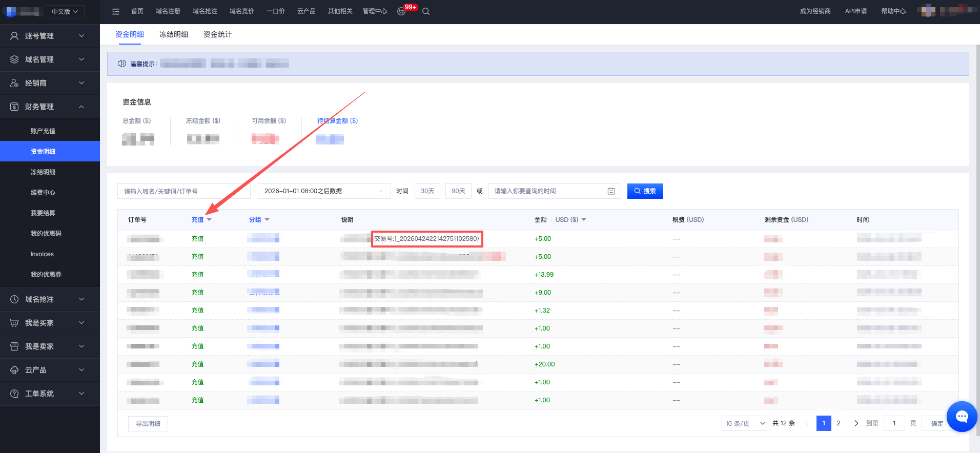This screenshot has width=980, height=453.
Task: Open the notifications icon with 99+ badge
Action: (401, 11)
